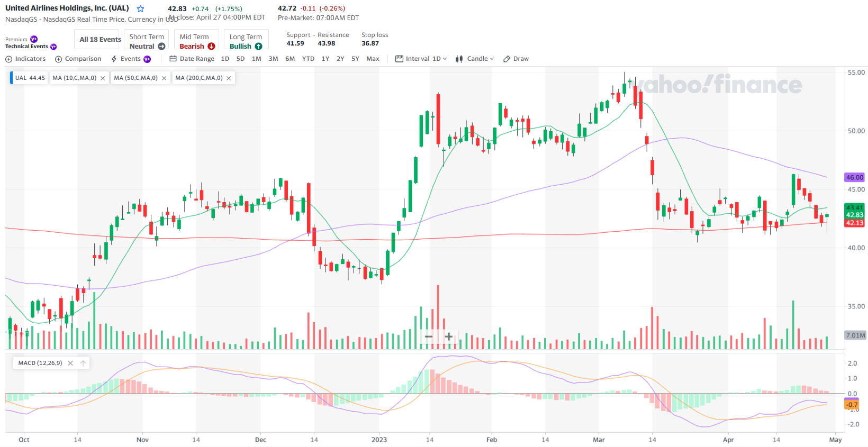The height and width of the screenshot is (447, 868).
Task: Click the Candle chart type icon
Action: (459, 59)
